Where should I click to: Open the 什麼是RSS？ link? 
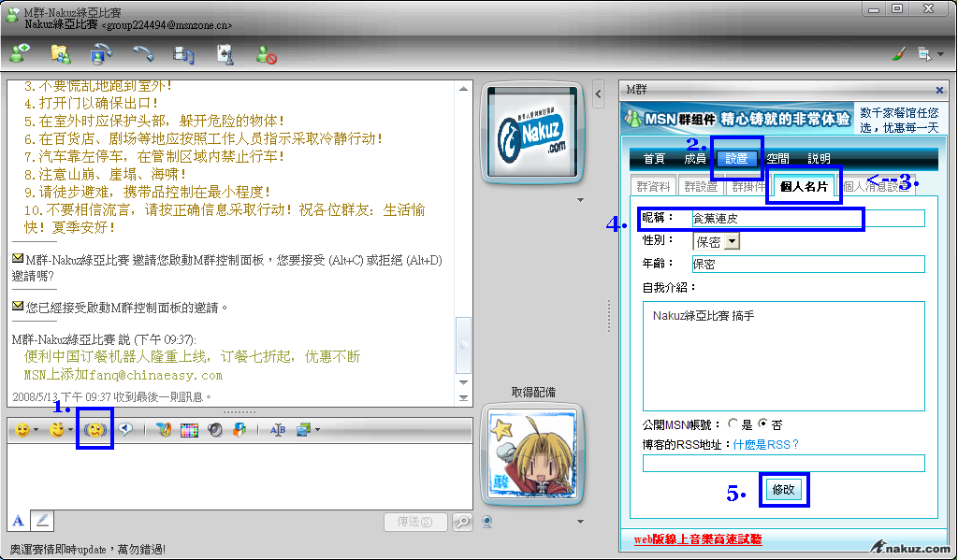coord(765,445)
